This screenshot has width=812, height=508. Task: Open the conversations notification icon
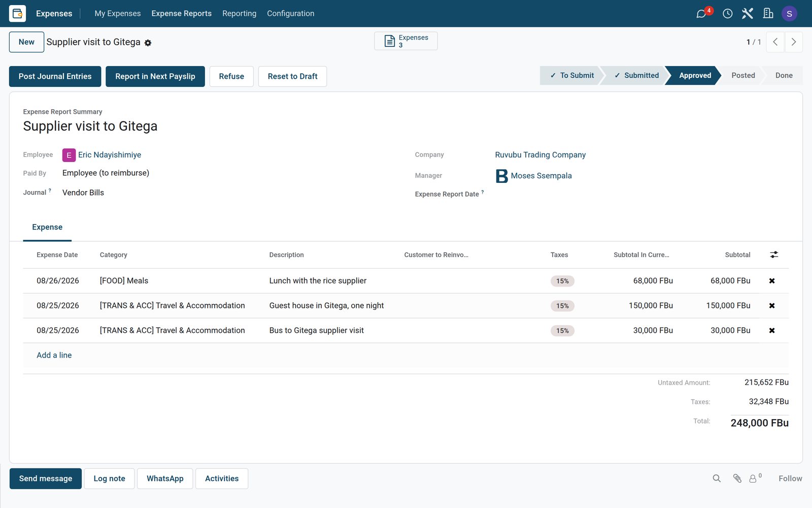(701, 14)
